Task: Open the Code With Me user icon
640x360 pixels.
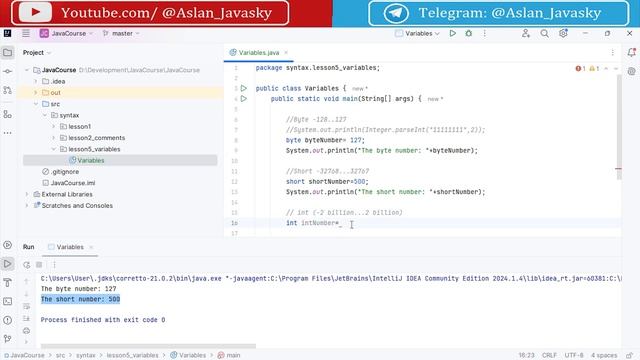Action: (526, 33)
